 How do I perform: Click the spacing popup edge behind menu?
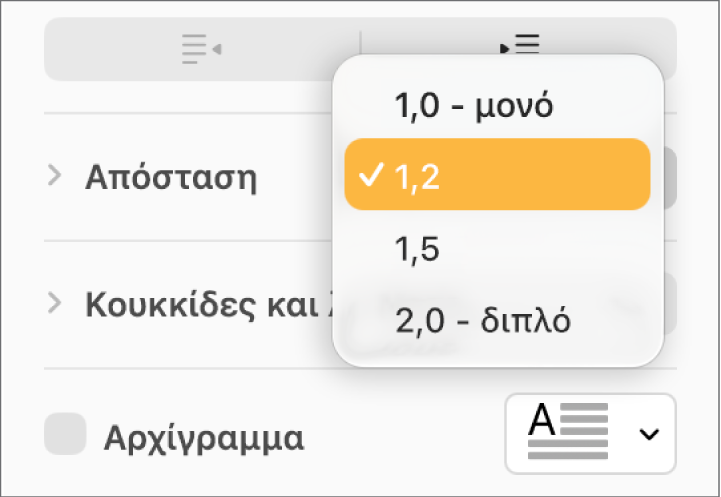coord(670,178)
